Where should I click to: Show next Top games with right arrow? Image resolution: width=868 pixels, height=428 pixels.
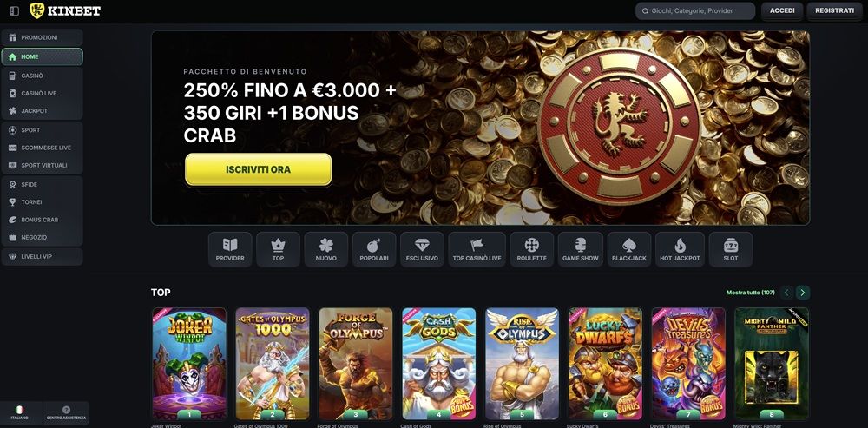pos(803,293)
